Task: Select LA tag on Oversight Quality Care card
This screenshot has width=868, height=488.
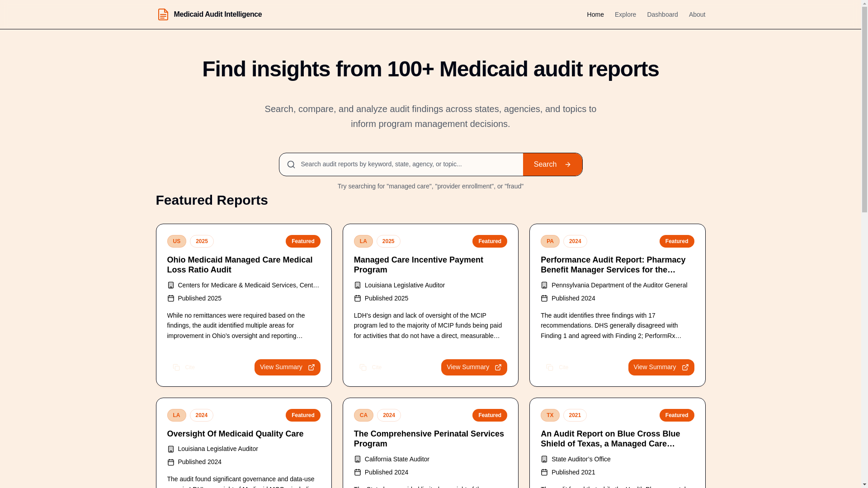Action: pyautogui.click(x=176, y=415)
